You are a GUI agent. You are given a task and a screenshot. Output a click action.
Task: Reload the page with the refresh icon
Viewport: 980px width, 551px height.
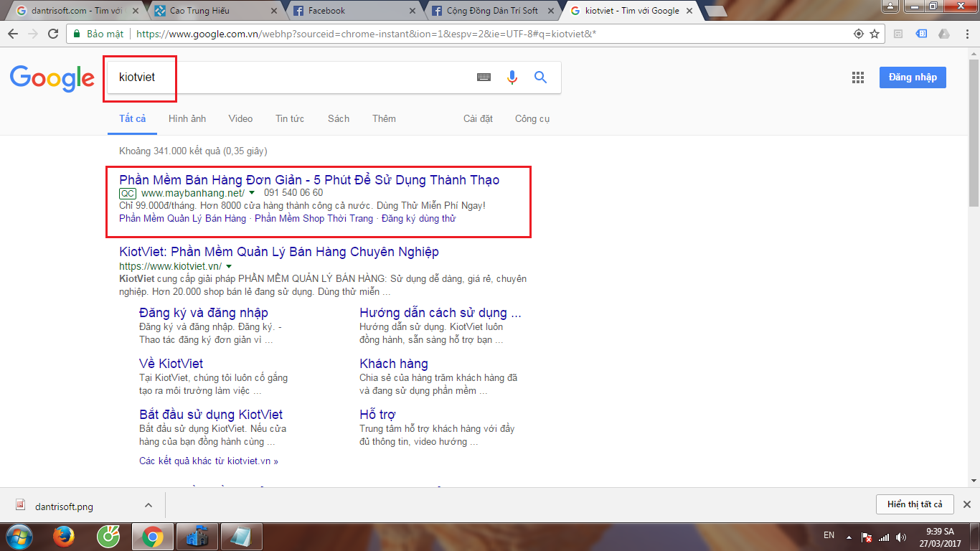tap(53, 34)
